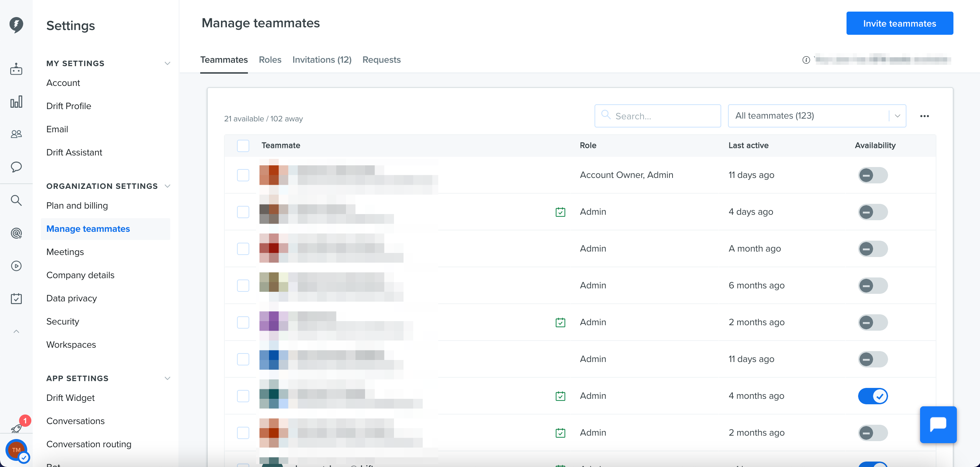Click the info icon beside blurred text

click(x=806, y=60)
